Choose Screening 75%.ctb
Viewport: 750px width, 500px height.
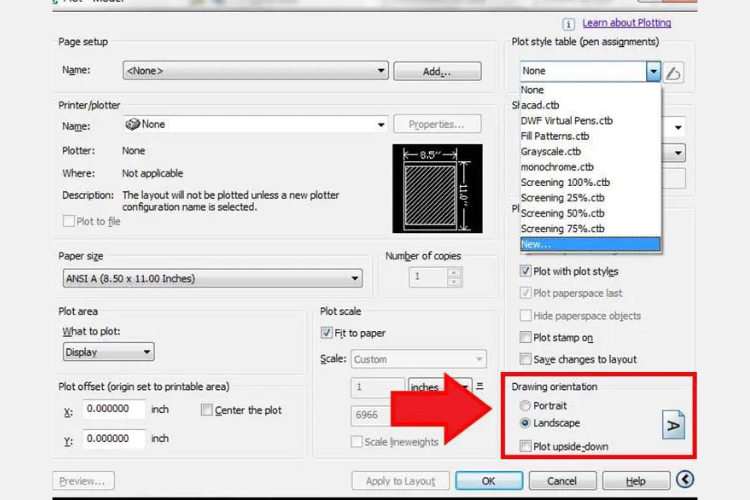click(590, 229)
